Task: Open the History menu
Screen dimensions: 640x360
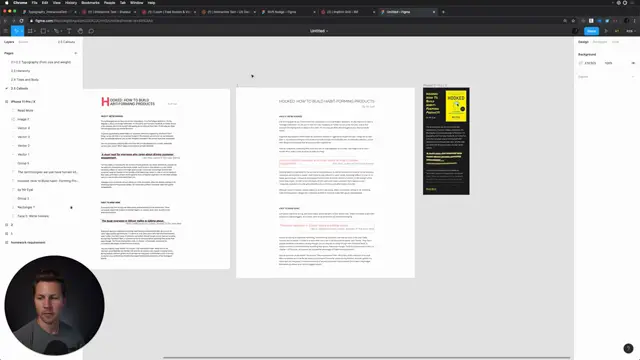Action: tap(71, 3)
